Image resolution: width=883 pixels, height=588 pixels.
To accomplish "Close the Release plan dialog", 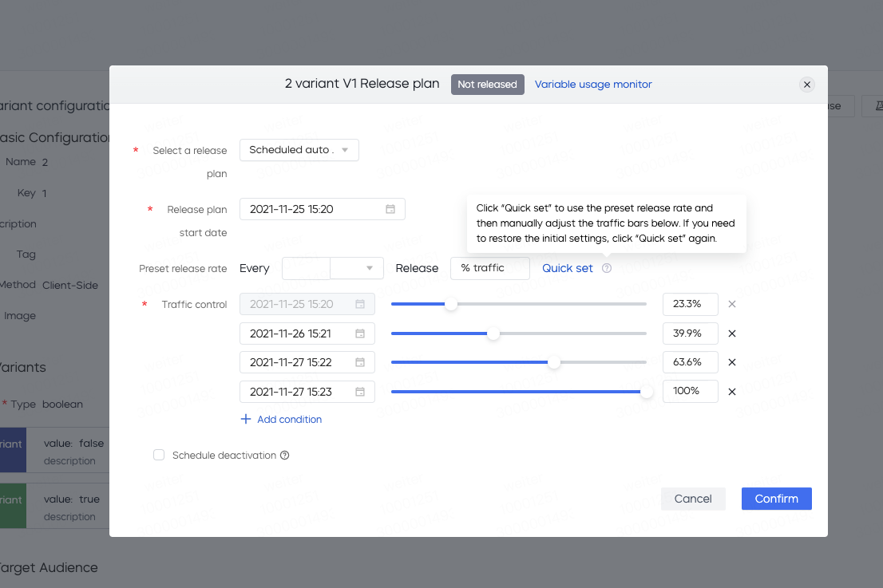I will (806, 85).
